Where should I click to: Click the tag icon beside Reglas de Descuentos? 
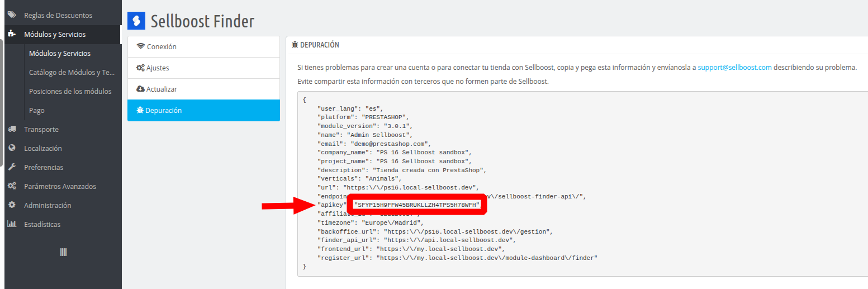click(x=12, y=15)
